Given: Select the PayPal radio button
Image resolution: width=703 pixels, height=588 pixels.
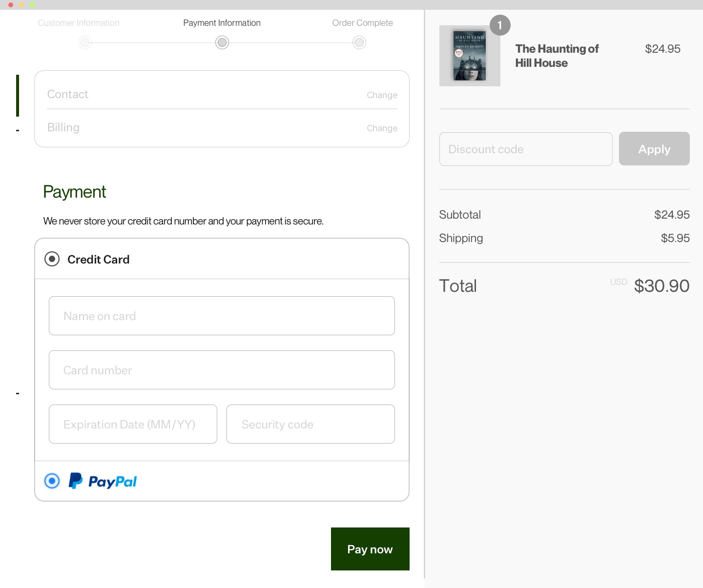Looking at the screenshot, I should pos(52,481).
